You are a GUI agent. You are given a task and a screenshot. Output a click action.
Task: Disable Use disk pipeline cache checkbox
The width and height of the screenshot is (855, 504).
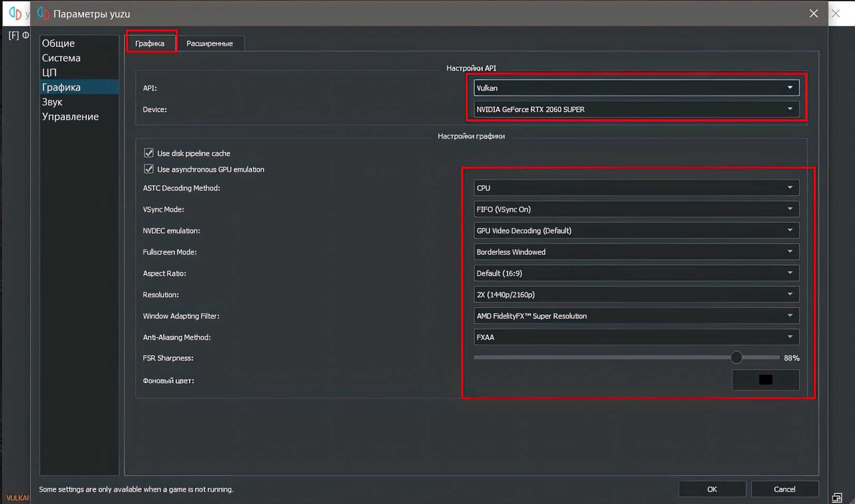[149, 153]
